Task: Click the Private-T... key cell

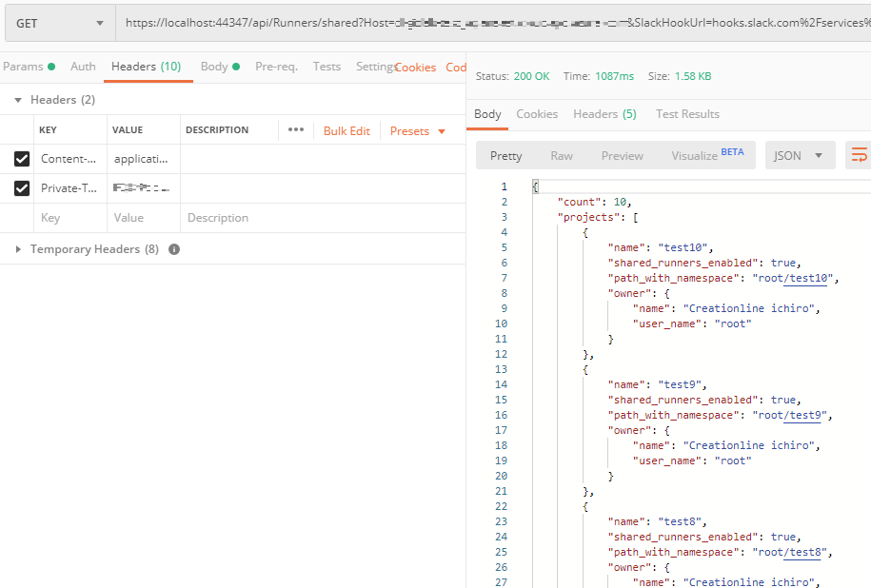Action: (x=70, y=188)
